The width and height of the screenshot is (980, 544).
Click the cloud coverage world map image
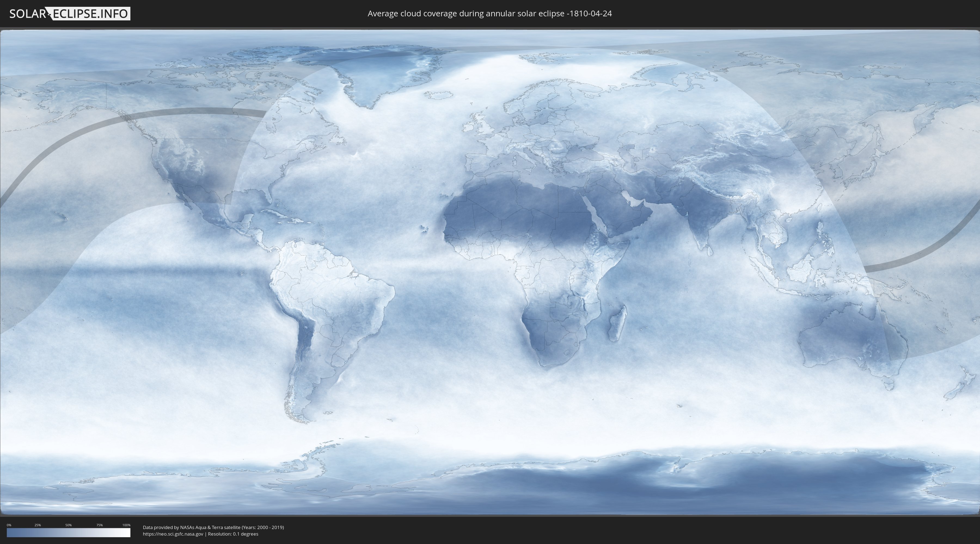point(490,272)
